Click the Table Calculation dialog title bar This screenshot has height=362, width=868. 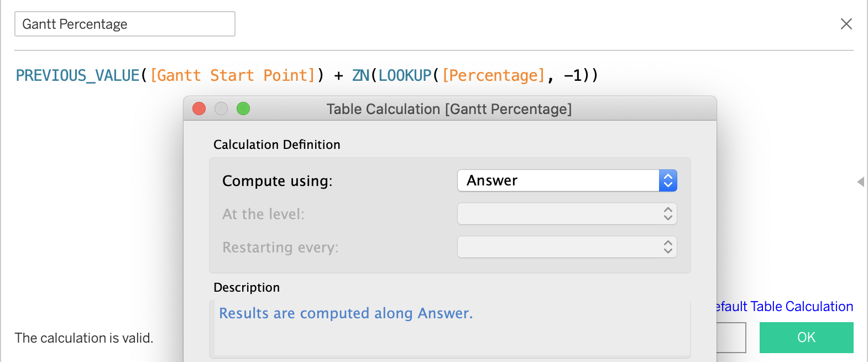pos(449,109)
